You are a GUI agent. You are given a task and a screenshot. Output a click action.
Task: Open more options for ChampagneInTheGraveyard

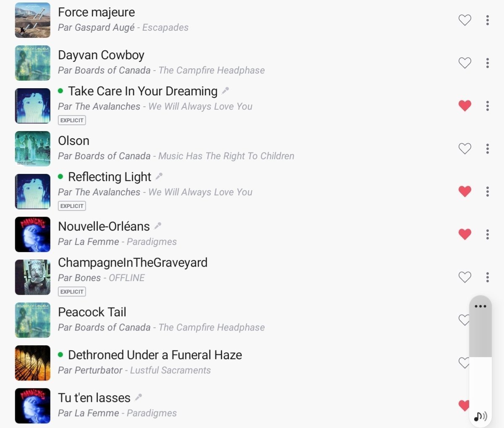click(487, 277)
